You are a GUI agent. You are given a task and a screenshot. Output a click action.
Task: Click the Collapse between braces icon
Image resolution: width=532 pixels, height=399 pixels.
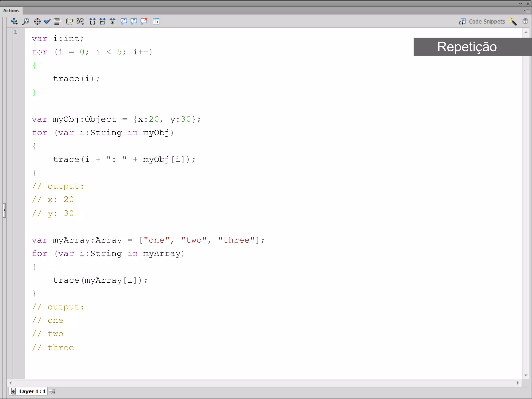(92, 21)
